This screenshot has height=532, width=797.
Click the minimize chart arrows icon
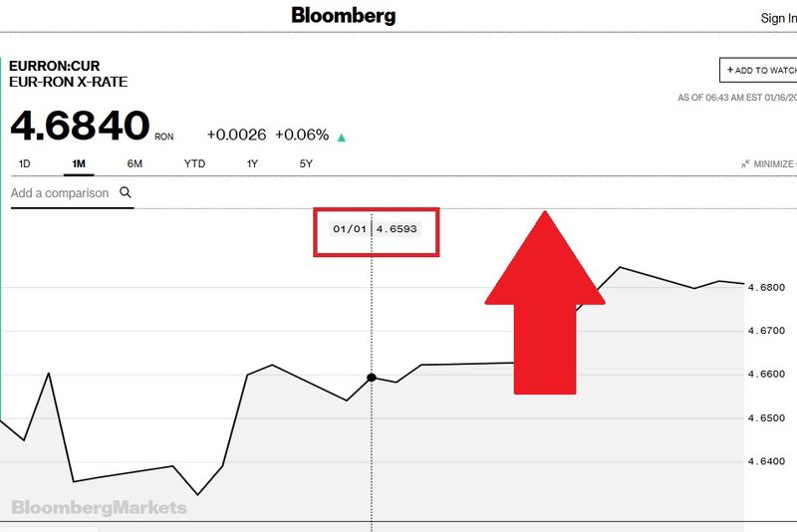click(745, 164)
